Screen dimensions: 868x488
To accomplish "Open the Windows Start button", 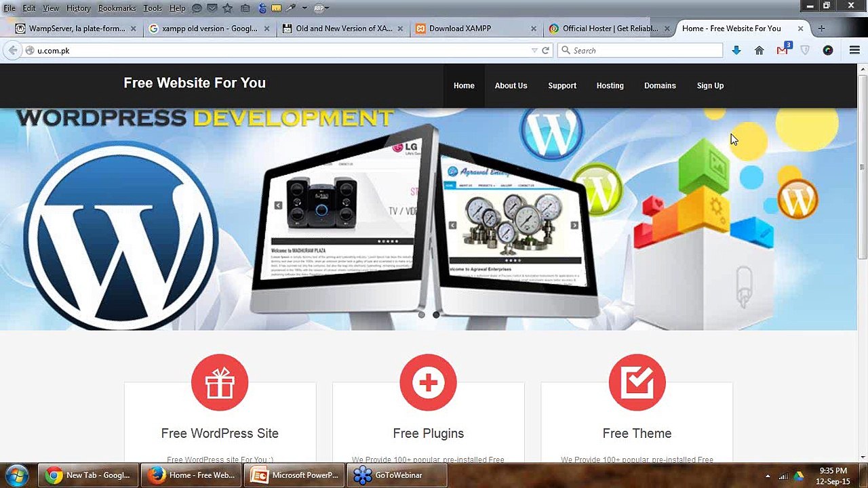I will tap(16, 475).
